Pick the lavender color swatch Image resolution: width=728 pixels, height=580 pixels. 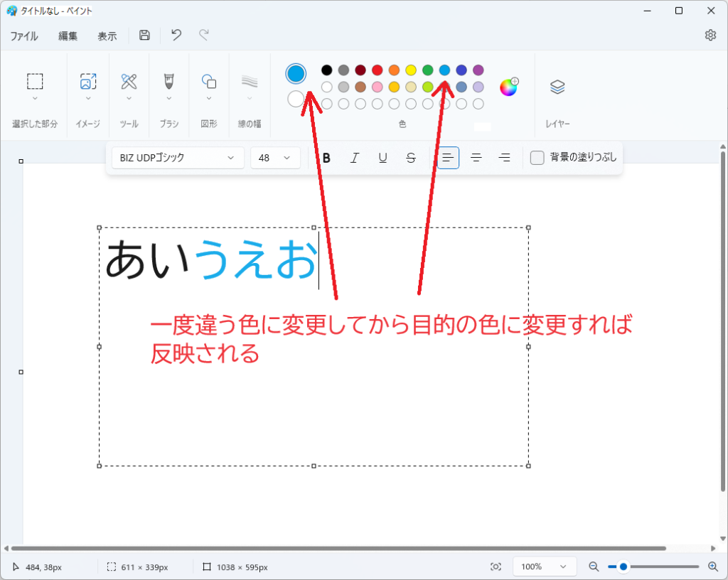(478, 87)
